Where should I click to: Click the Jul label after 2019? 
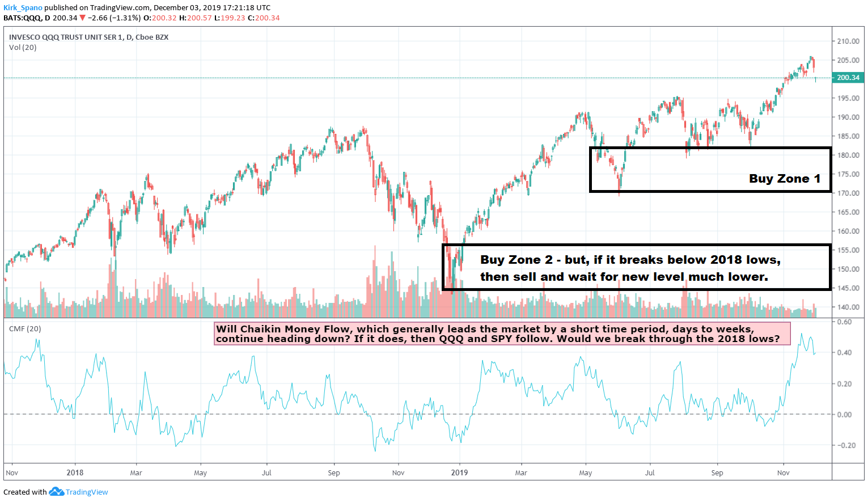pos(650,473)
